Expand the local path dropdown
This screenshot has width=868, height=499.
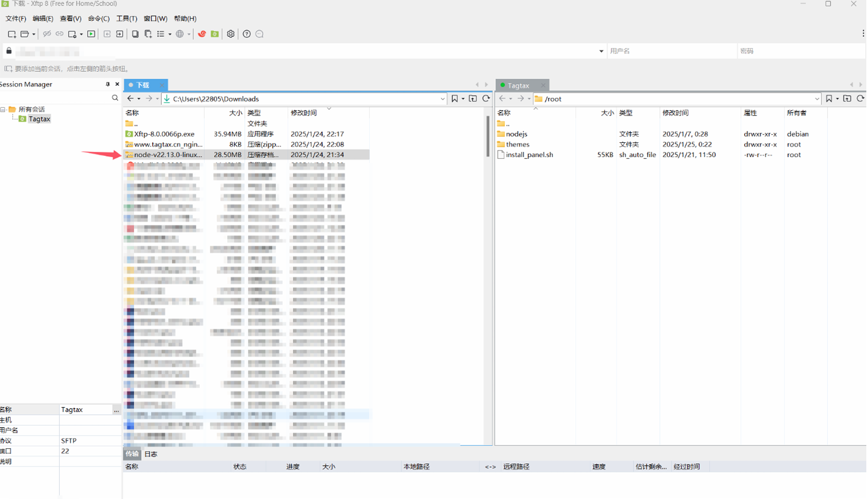click(442, 99)
